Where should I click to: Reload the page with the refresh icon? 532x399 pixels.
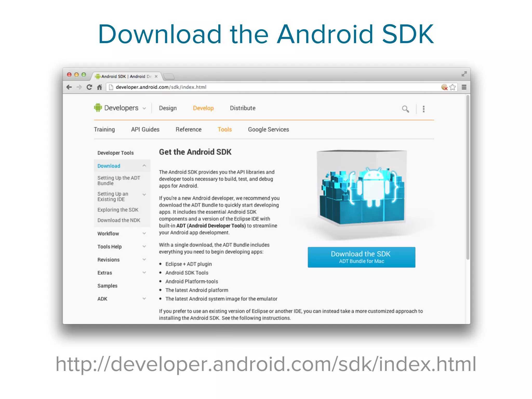click(x=89, y=87)
